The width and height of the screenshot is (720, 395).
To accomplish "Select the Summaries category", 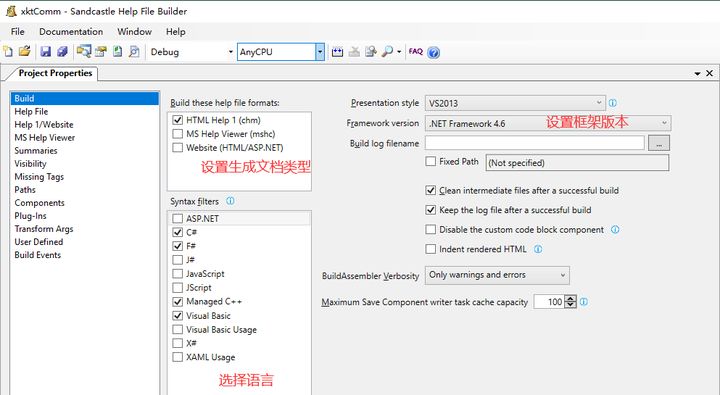I will [84, 151].
